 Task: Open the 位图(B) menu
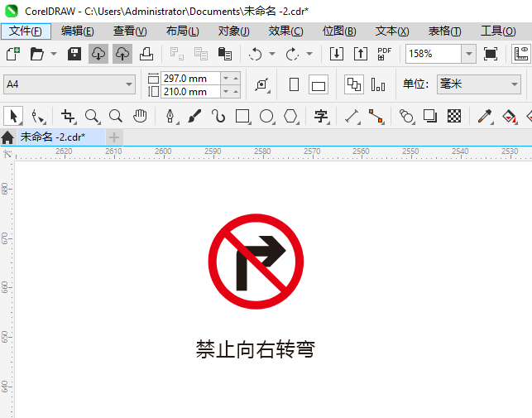[x=339, y=31]
